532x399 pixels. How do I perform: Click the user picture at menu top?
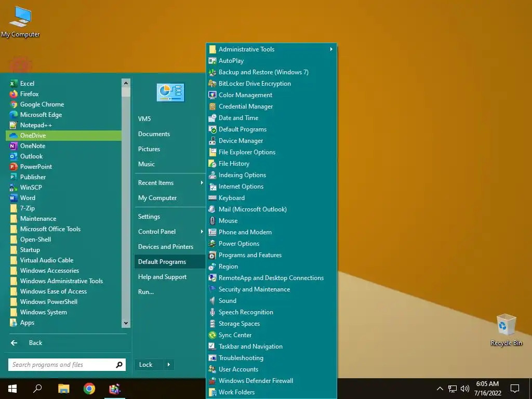tap(170, 92)
